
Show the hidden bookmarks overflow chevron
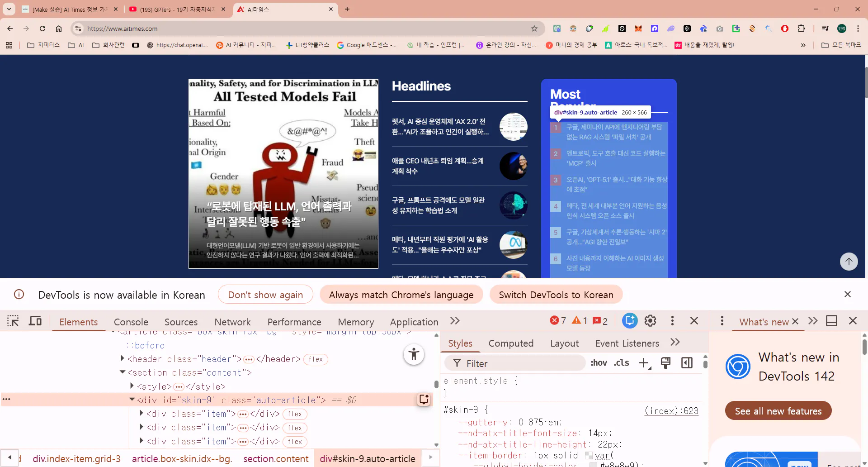(803, 45)
